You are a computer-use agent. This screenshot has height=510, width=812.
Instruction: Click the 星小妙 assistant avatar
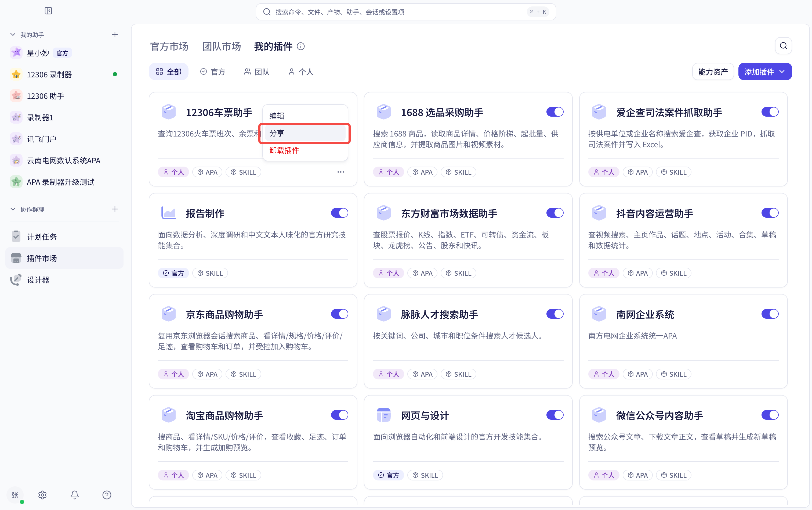[16, 53]
